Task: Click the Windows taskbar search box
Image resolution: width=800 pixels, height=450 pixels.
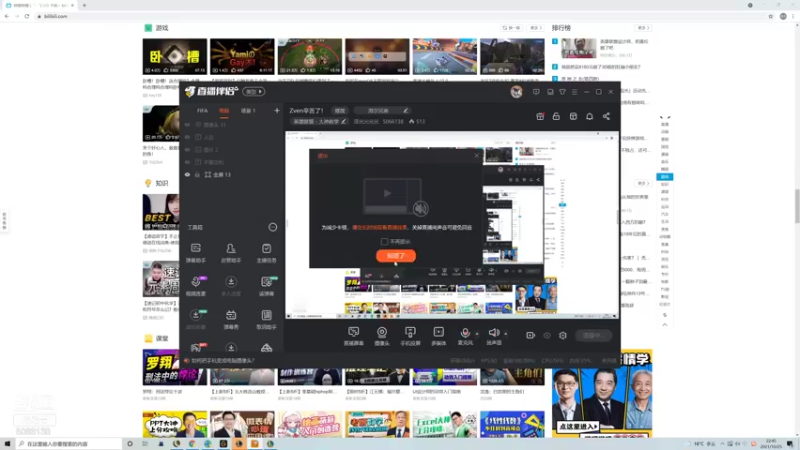Action: click(x=69, y=444)
